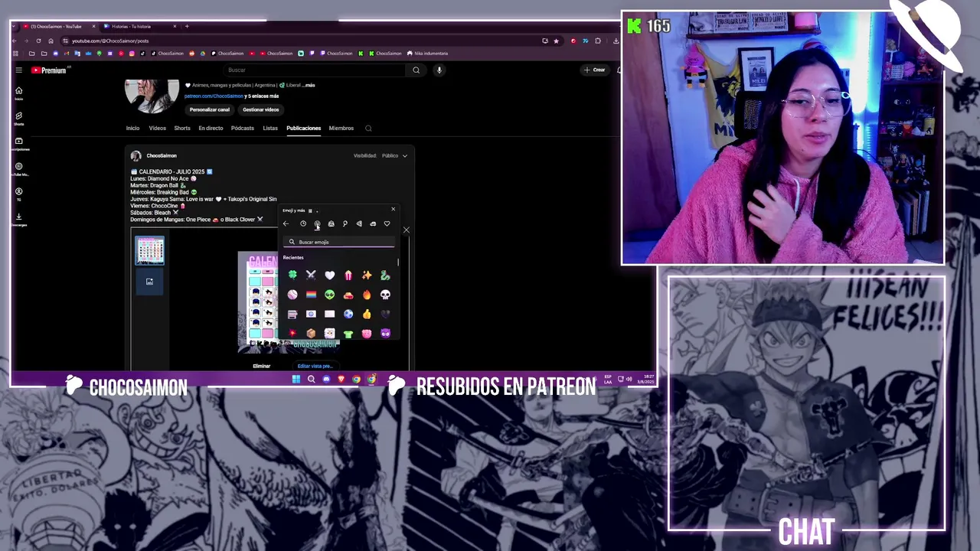This screenshot has width=980, height=551.
Task: Open the heart symbols emoji category
Action: pos(387,223)
